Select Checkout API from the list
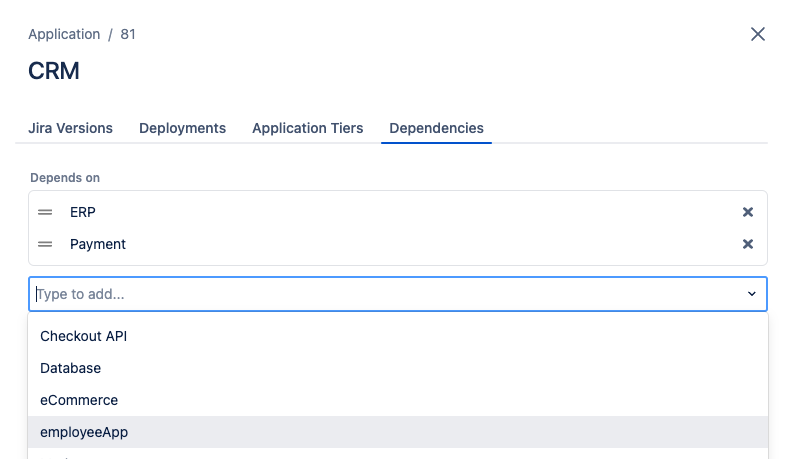 coord(84,336)
